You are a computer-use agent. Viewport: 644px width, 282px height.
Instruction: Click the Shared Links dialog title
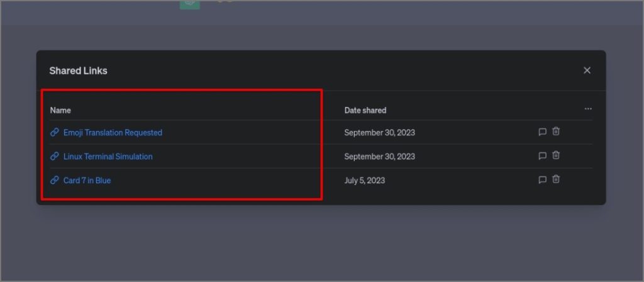(78, 70)
